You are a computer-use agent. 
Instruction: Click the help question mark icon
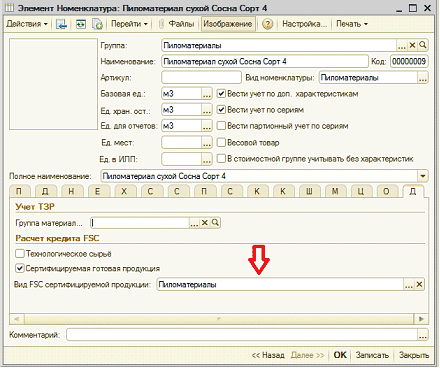(x=267, y=24)
